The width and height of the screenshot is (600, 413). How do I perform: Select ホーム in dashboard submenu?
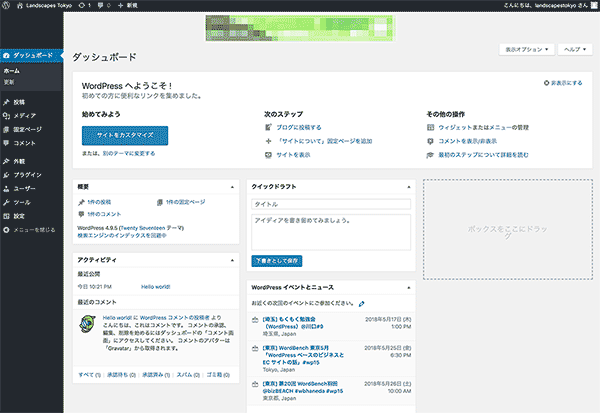coord(11,71)
